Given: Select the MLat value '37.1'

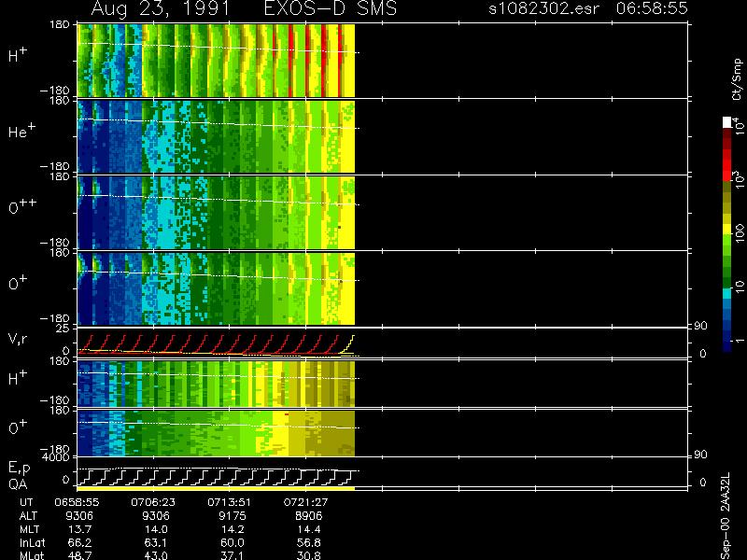Looking at the screenshot, I should point(233,555).
